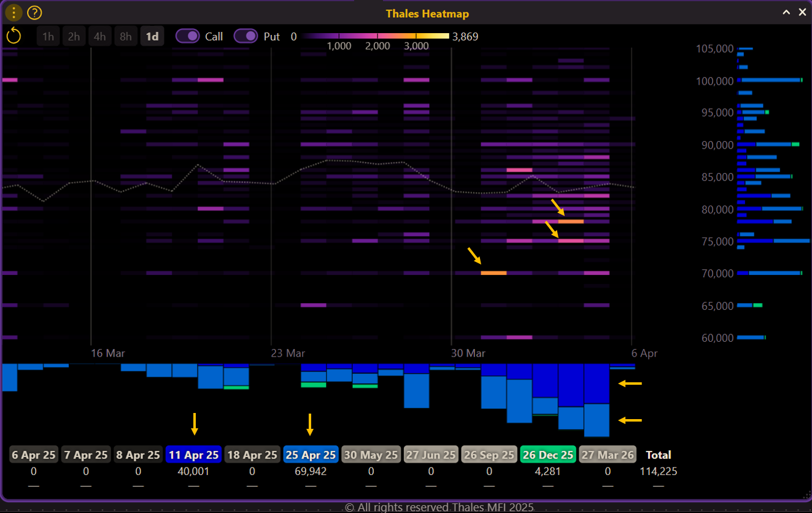The image size is (812, 513).
Task: Choose the 30 May 25 expiry
Action: [371, 455]
